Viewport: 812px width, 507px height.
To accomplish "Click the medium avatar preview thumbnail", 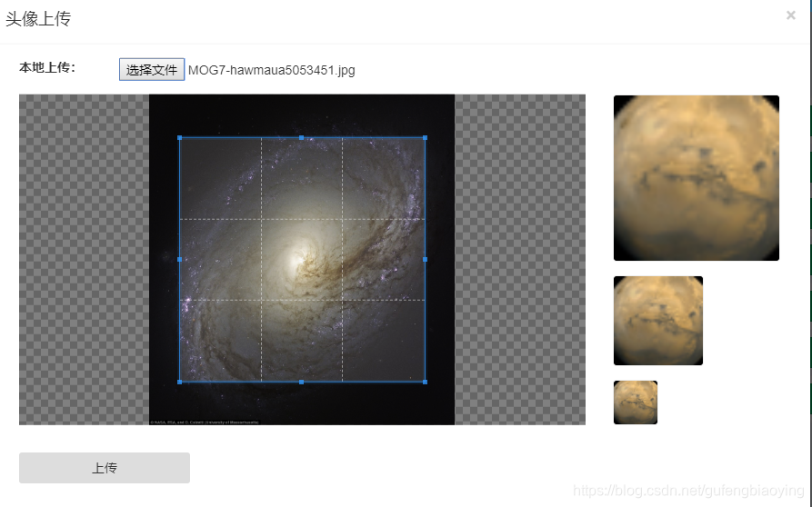I will [x=658, y=321].
